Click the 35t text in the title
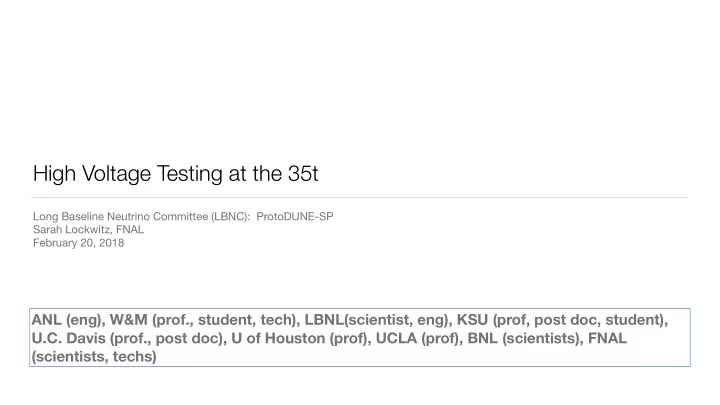This screenshot has width=720, height=405. (303, 174)
